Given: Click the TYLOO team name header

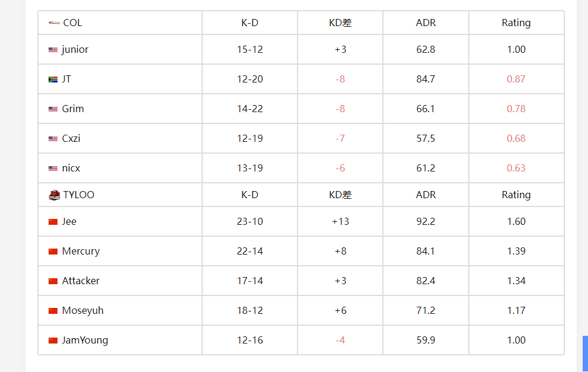Looking at the screenshot, I should [79, 195].
